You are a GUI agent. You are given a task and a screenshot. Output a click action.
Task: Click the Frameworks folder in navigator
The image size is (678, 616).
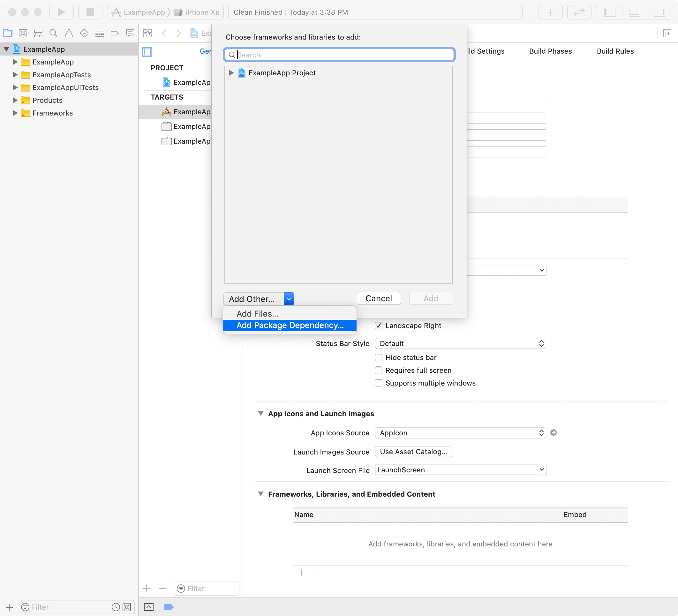click(x=53, y=112)
